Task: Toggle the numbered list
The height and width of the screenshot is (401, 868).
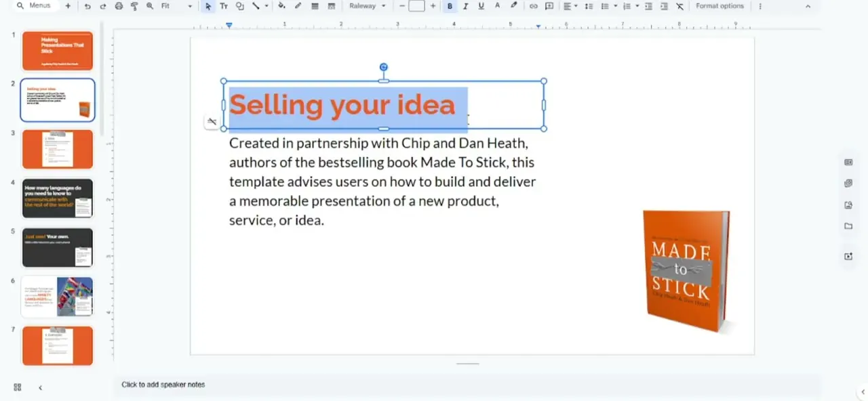Action: [x=627, y=6]
